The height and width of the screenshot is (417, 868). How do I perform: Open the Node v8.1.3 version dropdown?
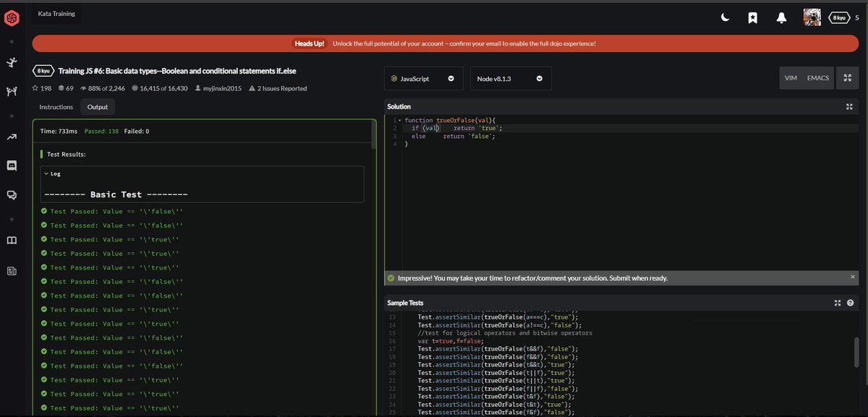click(511, 79)
